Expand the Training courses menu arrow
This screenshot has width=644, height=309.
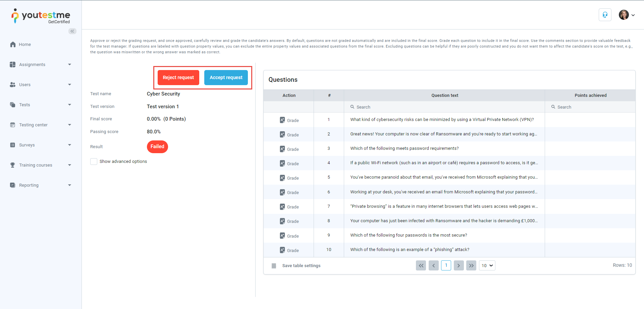(70, 165)
